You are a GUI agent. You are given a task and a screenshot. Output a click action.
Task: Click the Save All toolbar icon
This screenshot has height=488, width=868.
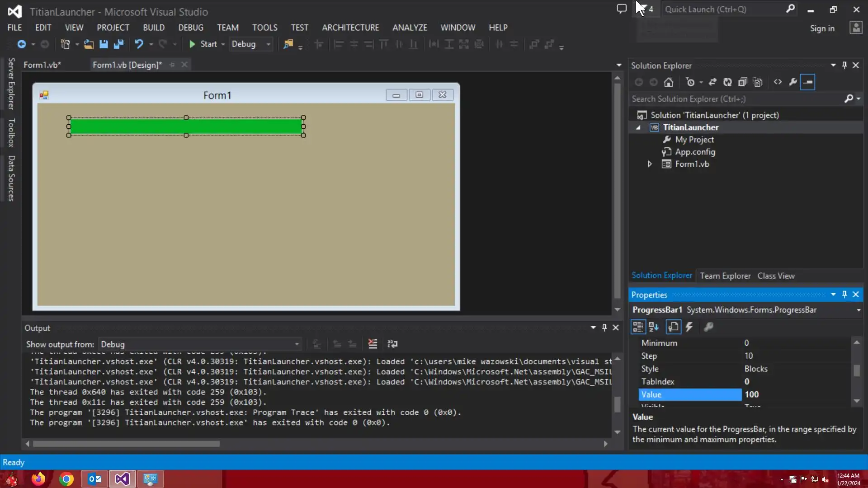click(118, 44)
